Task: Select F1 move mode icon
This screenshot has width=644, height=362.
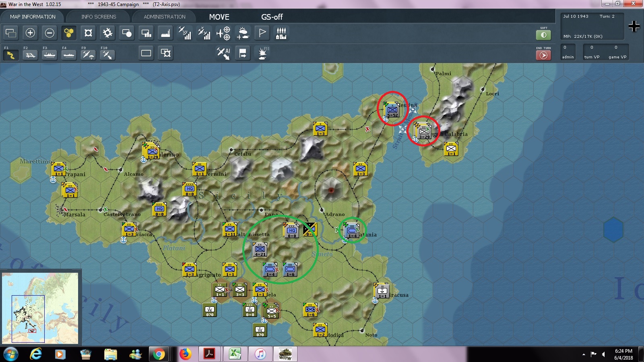Action: tap(11, 54)
